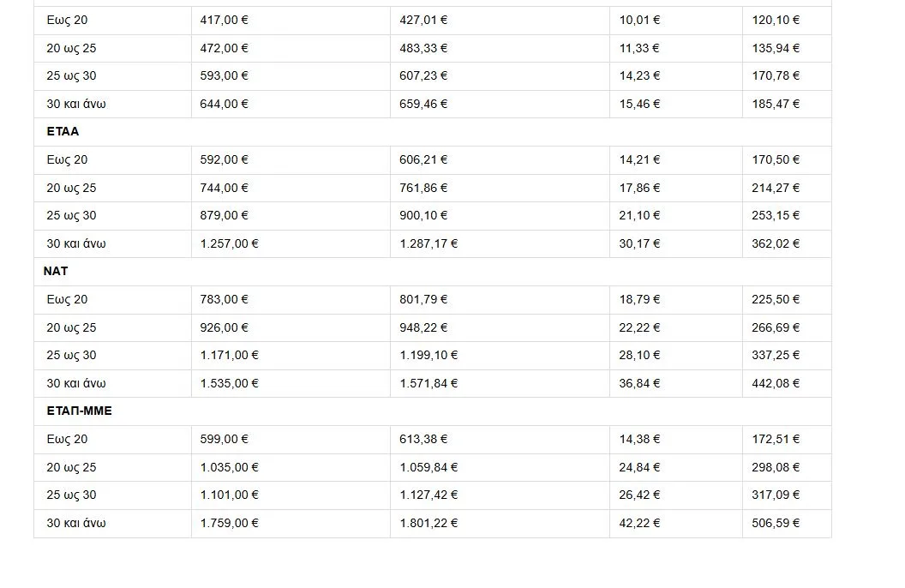Click the 1.571,84 € value
The width and height of the screenshot is (905, 588).
(429, 383)
